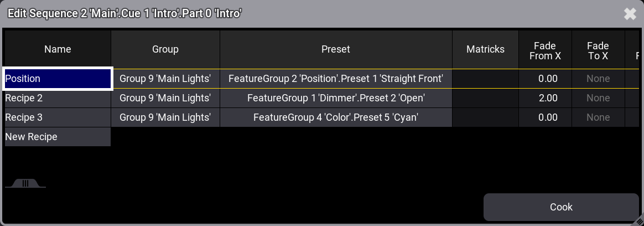Click the Fade From X column header
This screenshot has height=226, width=644.
tap(546, 49)
